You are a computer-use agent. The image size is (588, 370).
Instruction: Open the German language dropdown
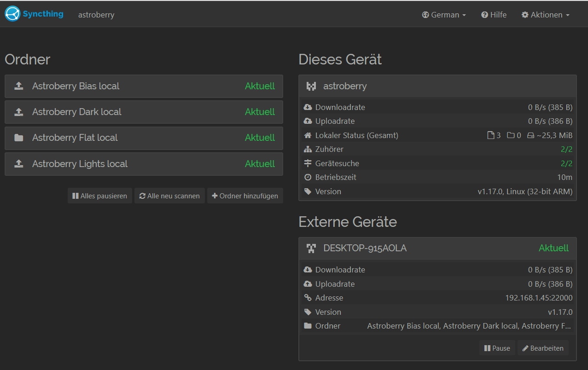click(x=444, y=15)
